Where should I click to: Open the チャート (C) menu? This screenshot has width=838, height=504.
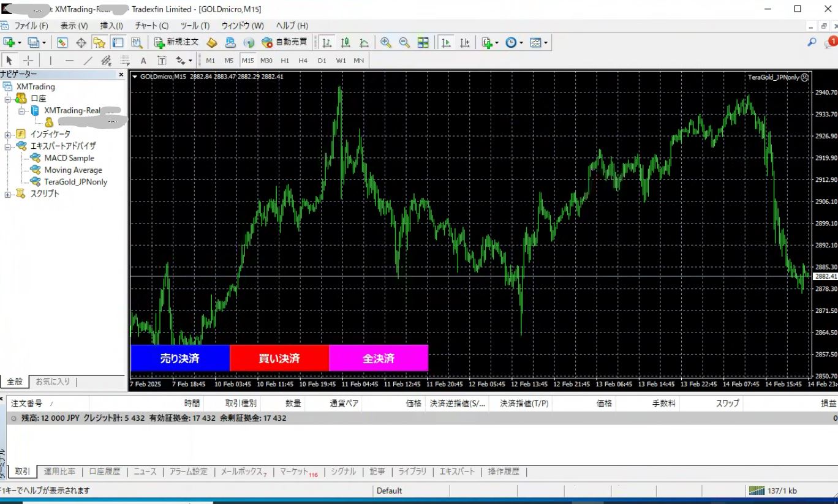pyautogui.click(x=151, y=26)
